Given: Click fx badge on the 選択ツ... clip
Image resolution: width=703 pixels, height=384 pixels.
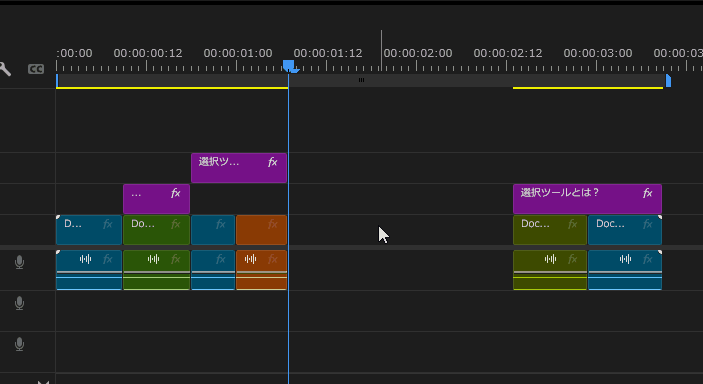Looking at the screenshot, I should click(x=273, y=162).
